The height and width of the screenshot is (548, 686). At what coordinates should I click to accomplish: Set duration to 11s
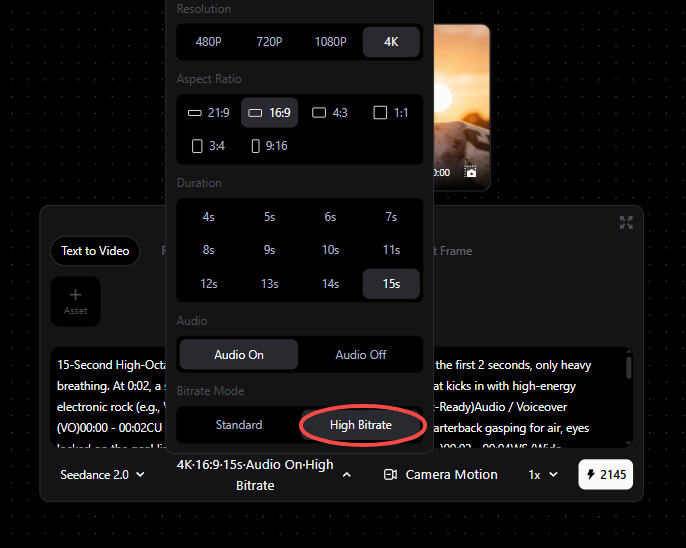391,250
